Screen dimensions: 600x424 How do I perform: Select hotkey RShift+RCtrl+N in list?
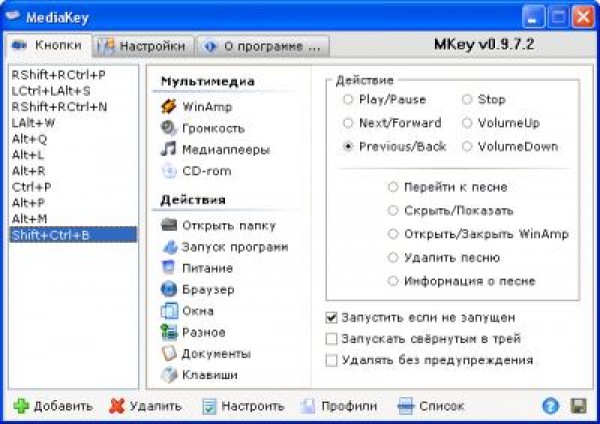tap(73, 107)
